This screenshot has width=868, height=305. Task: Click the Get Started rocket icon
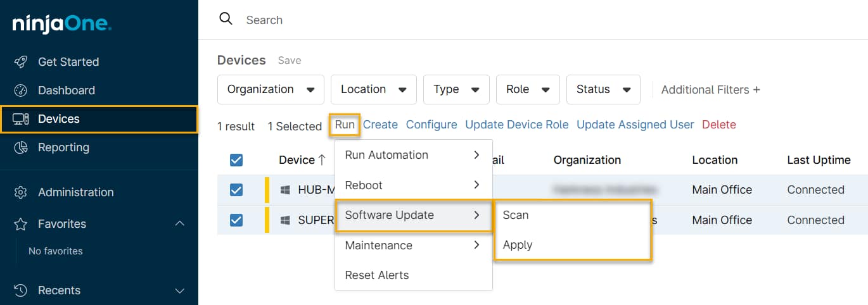pyautogui.click(x=21, y=62)
